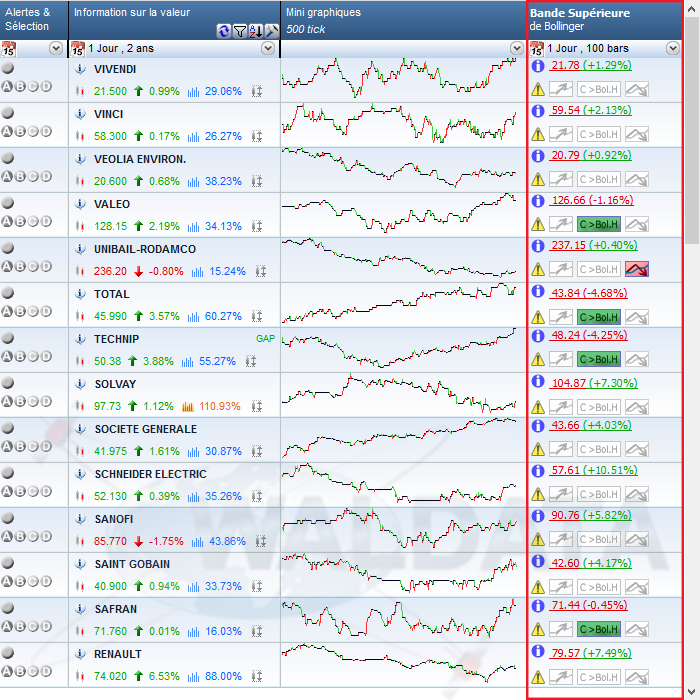Viewport: 700px width, 700px height.
Task: Toggle alert A for VINCI
Action: (x=7, y=131)
